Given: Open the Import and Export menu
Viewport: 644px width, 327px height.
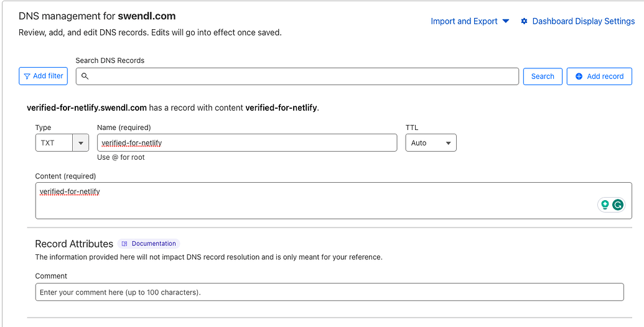Looking at the screenshot, I should click(x=464, y=21).
